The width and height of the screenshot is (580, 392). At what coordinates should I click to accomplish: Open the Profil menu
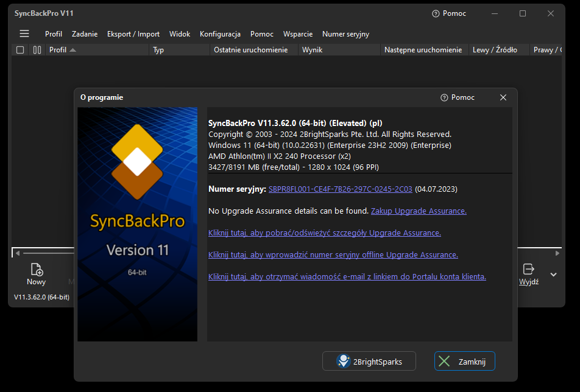(x=53, y=34)
